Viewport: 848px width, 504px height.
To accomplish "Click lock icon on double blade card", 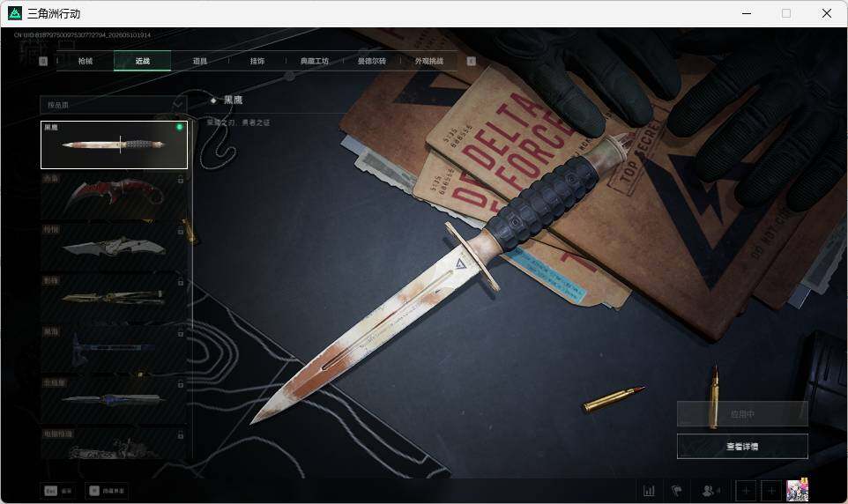I will (x=181, y=384).
